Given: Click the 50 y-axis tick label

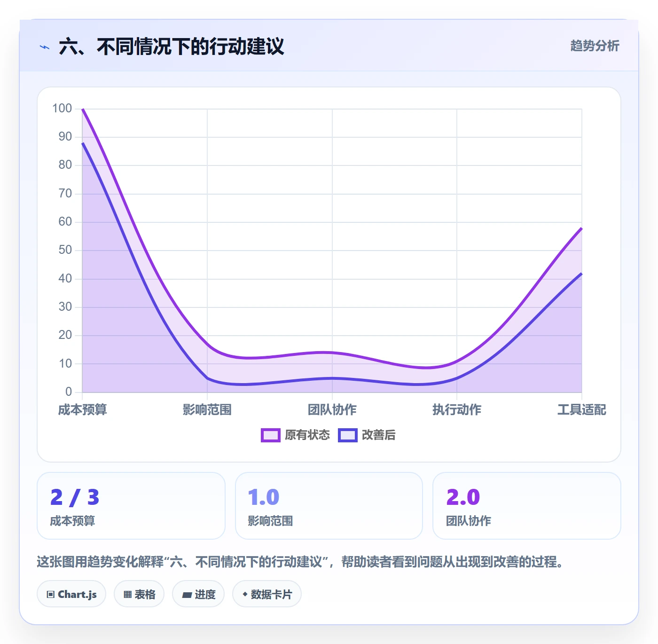Looking at the screenshot, I should (x=65, y=250).
